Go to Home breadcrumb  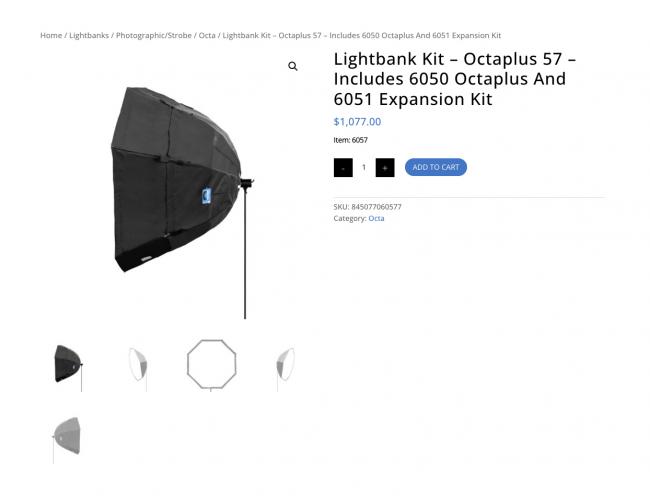click(x=51, y=35)
